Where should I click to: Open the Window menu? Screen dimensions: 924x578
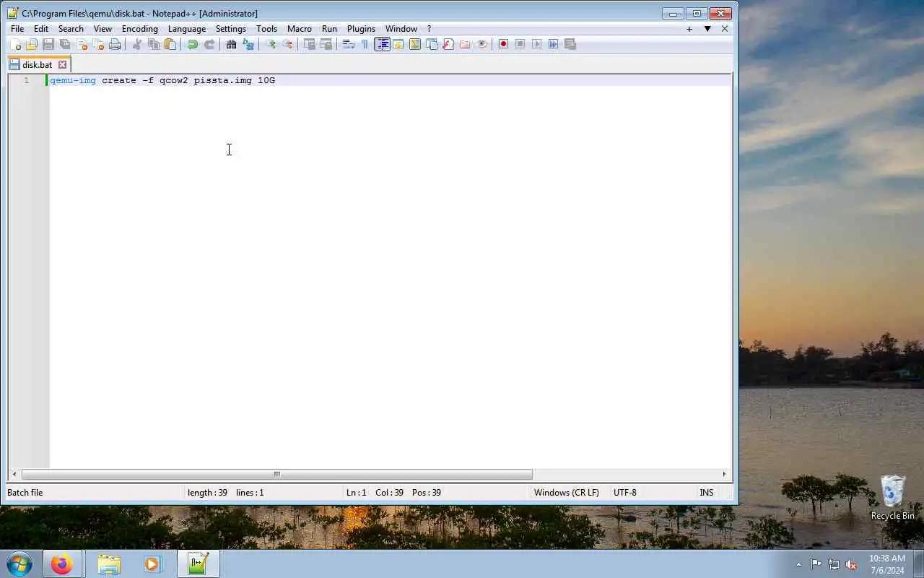point(401,29)
